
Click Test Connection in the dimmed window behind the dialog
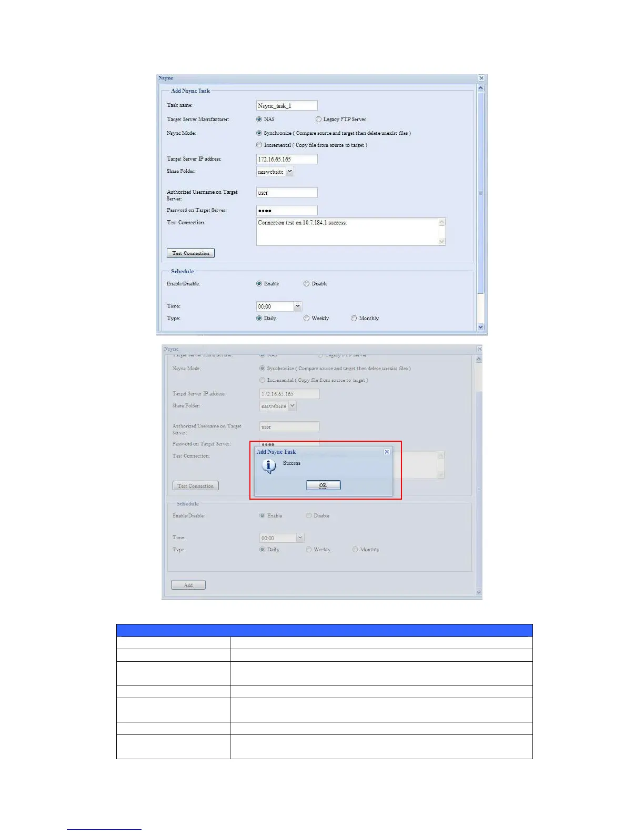tap(196, 486)
